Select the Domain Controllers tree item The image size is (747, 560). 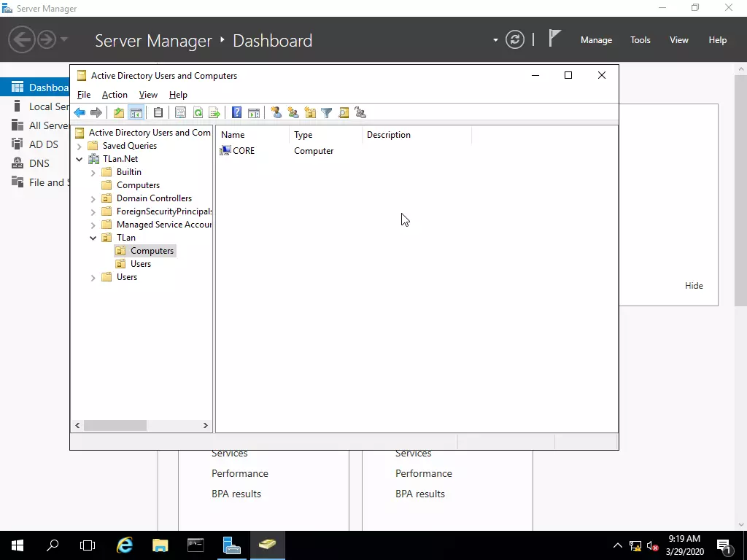pos(147,198)
